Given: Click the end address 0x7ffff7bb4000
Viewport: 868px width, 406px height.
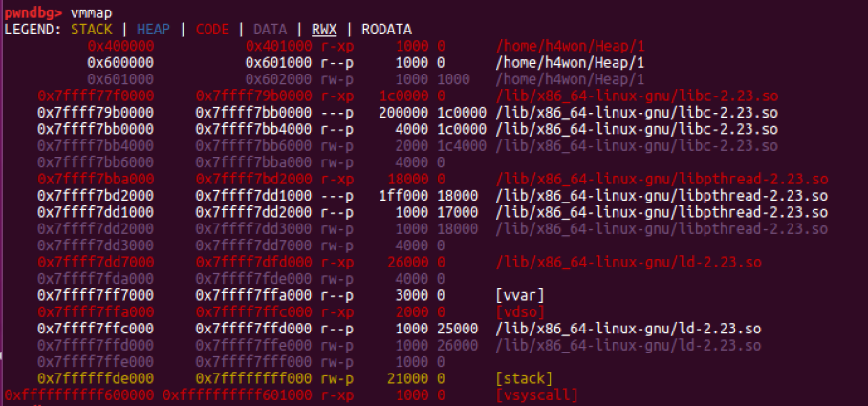Looking at the screenshot, I should [253, 129].
